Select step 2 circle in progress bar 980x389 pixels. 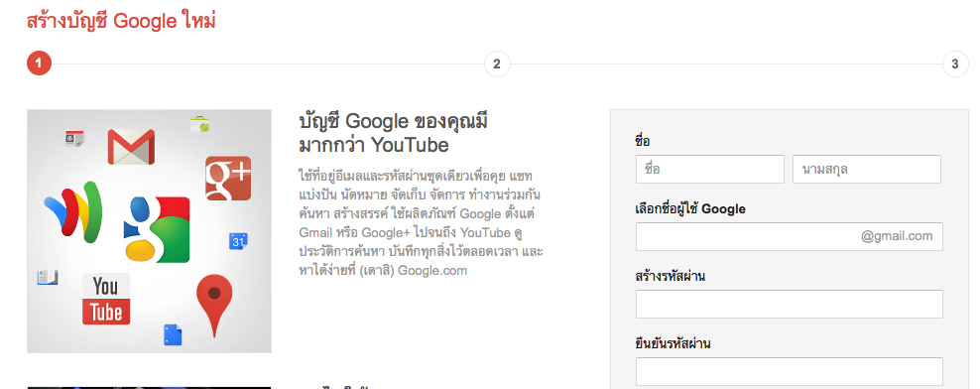click(497, 64)
